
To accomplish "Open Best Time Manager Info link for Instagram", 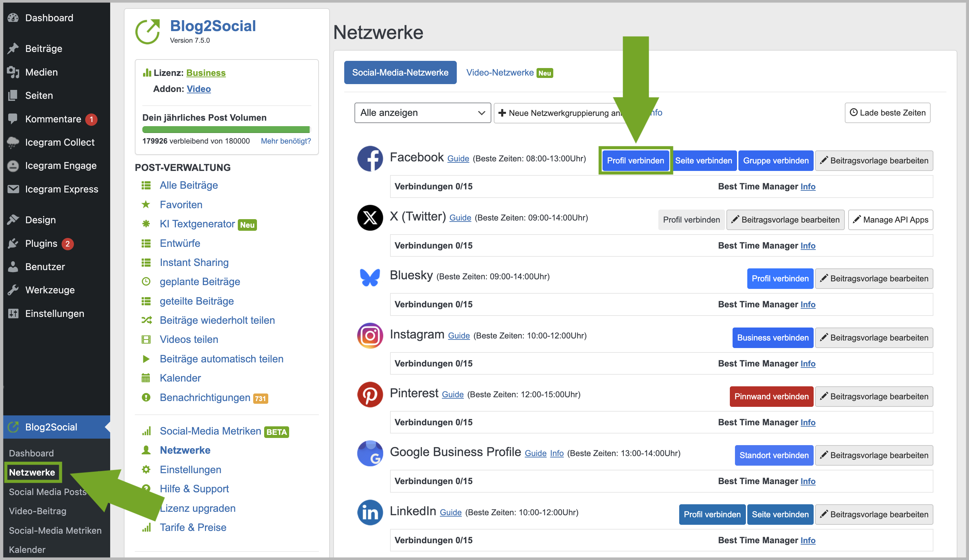I will coord(808,363).
